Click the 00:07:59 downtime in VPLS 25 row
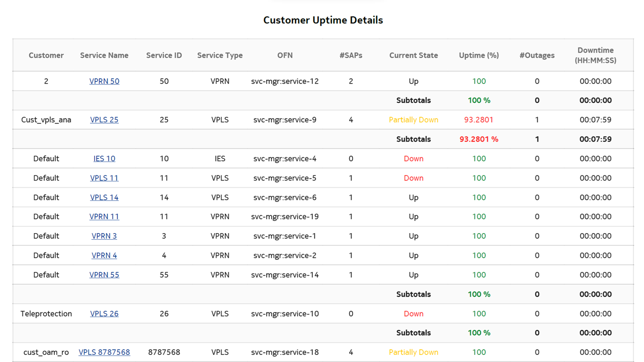Screen dimensions: 644x362 (x=595, y=120)
